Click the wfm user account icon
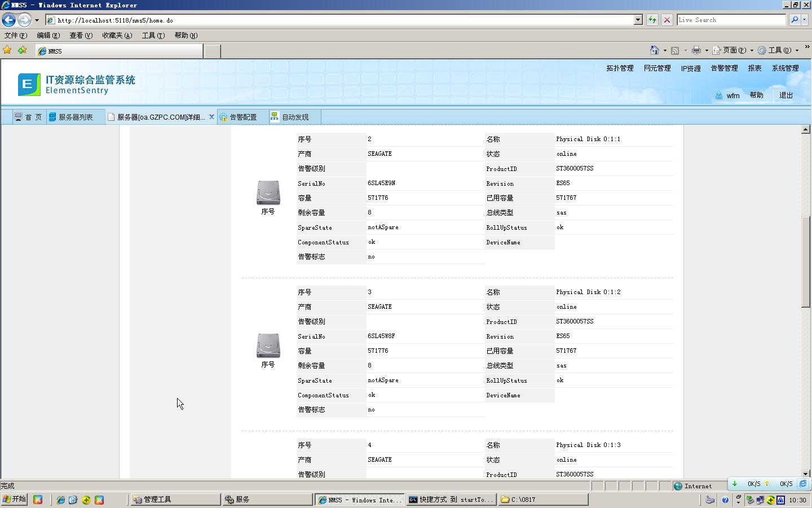This screenshot has height=508, width=812. [x=719, y=95]
